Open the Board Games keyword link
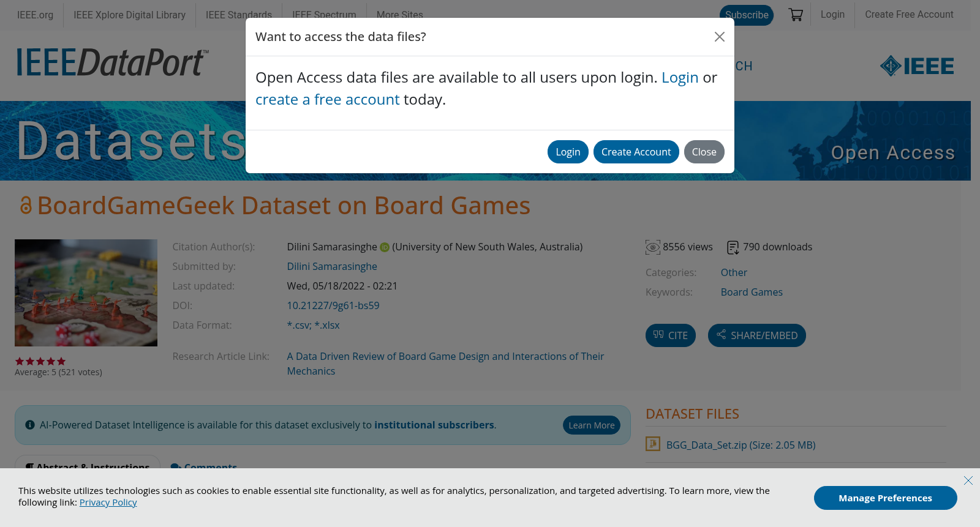This screenshot has width=980, height=527. pos(752,292)
